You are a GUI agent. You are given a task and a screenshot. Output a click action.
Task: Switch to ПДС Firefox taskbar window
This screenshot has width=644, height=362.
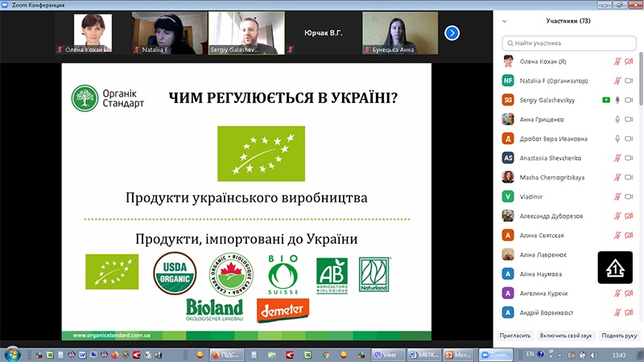(x=227, y=355)
